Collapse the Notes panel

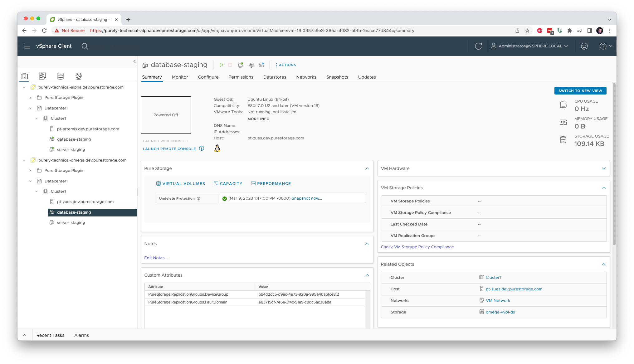[x=367, y=244]
